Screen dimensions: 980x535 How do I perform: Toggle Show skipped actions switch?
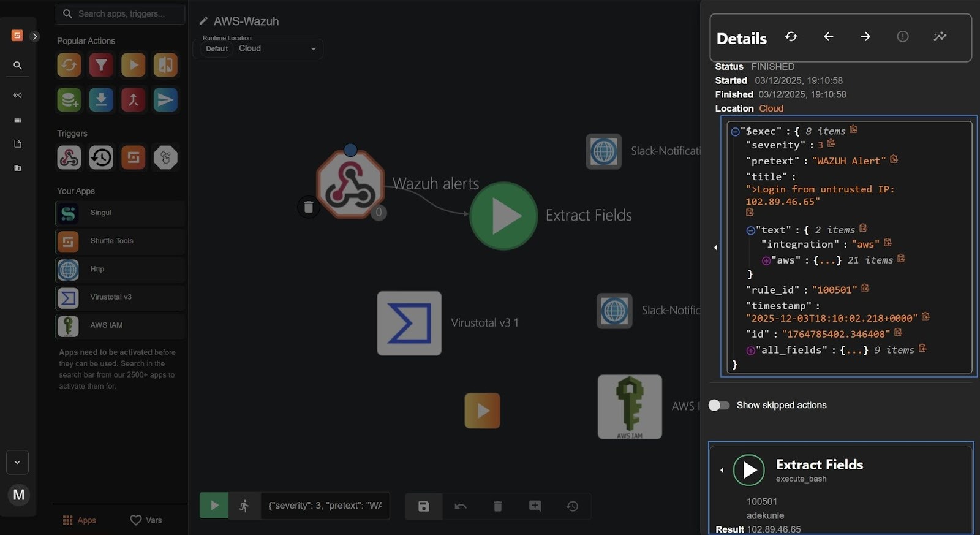click(x=719, y=405)
